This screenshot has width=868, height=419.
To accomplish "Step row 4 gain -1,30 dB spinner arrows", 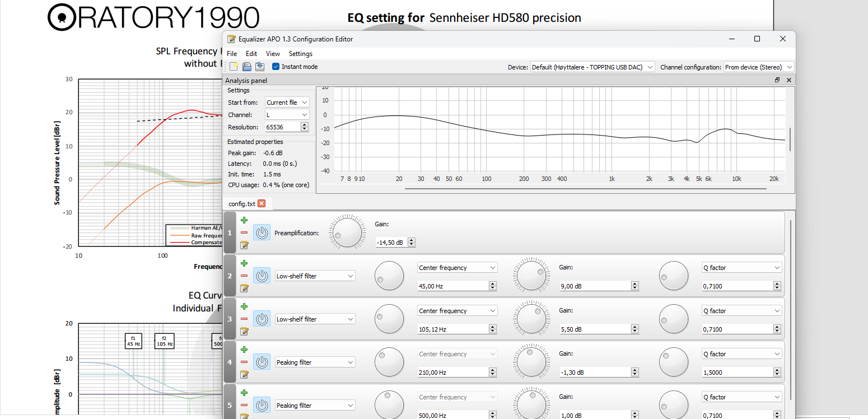I will (x=635, y=372).
